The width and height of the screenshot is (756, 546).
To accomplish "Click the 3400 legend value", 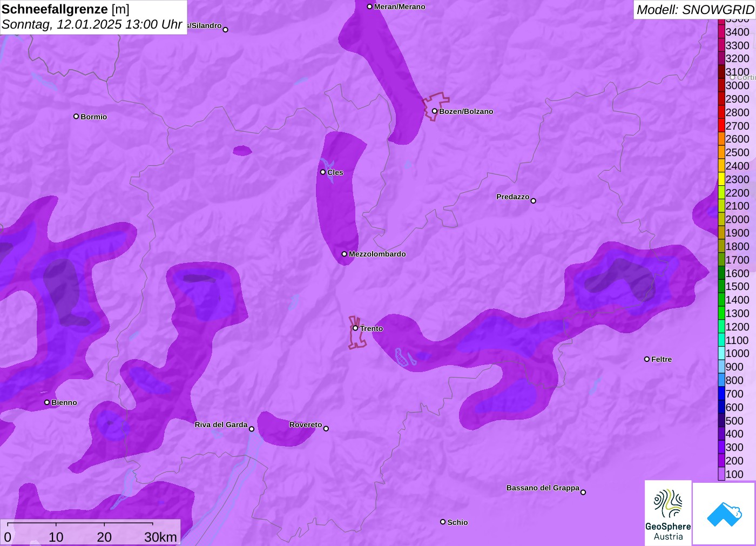I will pos(738,32).
